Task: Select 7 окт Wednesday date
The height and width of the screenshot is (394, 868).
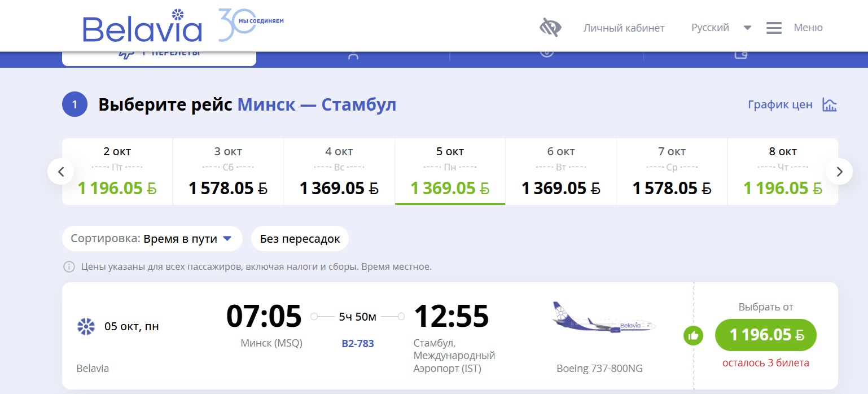Action: click(x=672, y=172)
